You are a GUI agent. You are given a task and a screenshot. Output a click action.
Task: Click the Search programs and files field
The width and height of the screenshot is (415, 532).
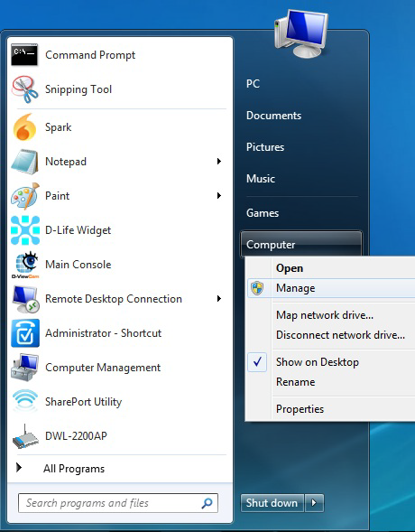(x=118, y=503)
